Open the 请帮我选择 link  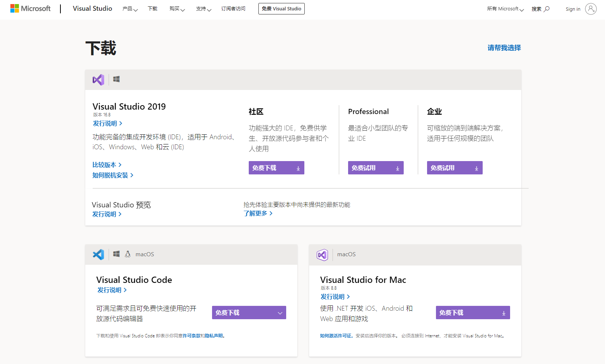point(504,48)
